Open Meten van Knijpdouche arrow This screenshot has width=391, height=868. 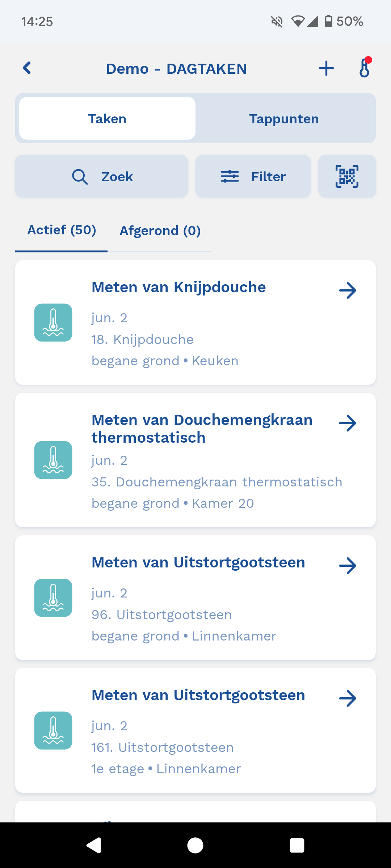pos(348,290)
